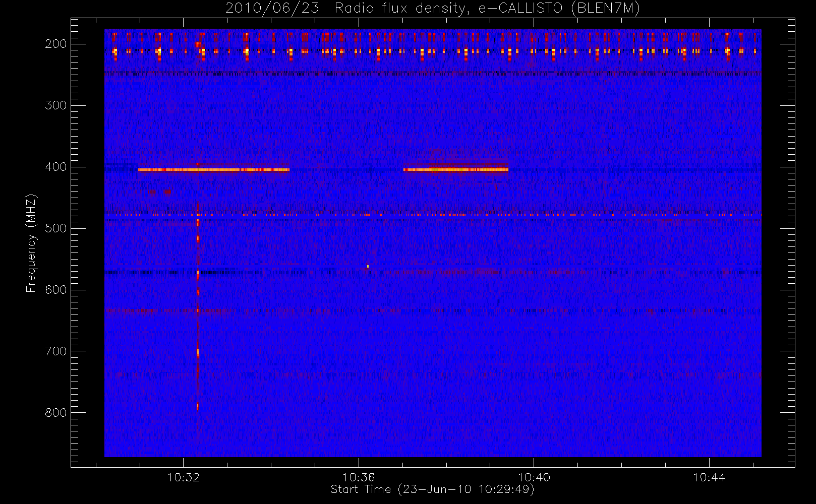816x504 pixels.
Task: Click the 10:32 time tick label
Action: tap(184, 477)
